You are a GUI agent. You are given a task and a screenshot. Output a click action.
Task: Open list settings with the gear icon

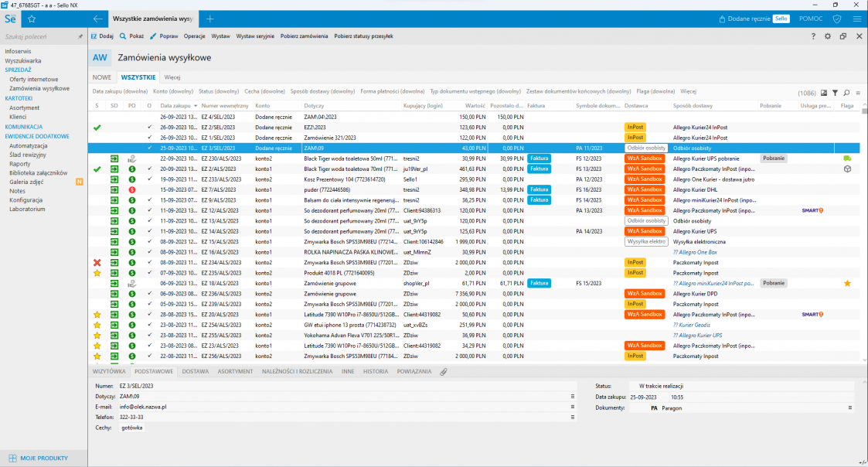pyautogui.click(x=828, y=36)
